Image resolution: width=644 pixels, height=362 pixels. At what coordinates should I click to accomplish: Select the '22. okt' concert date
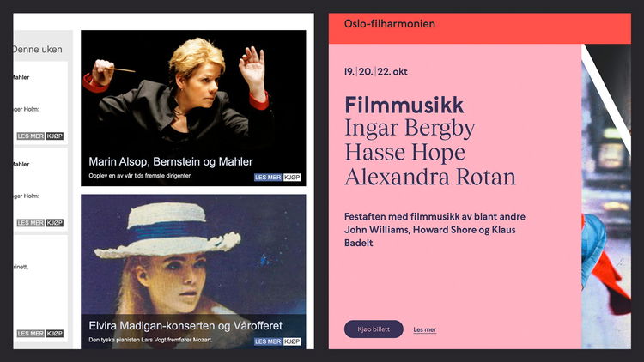tap(392, 72)
